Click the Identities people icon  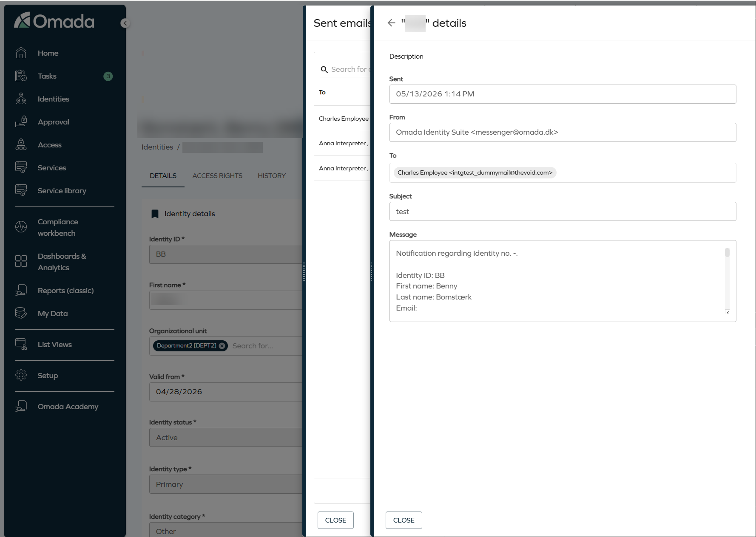click(21, 99)
